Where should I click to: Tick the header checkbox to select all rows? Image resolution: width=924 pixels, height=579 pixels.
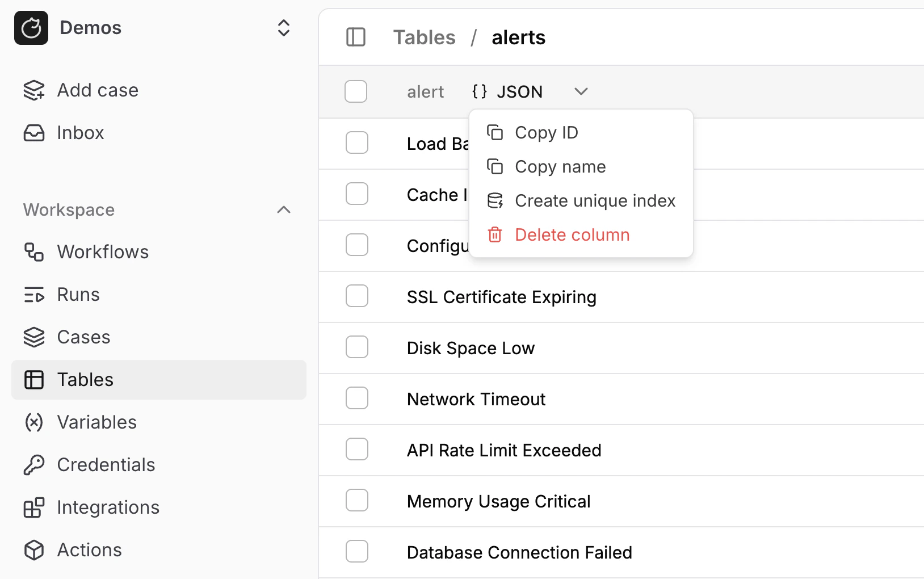pos(356,91)
